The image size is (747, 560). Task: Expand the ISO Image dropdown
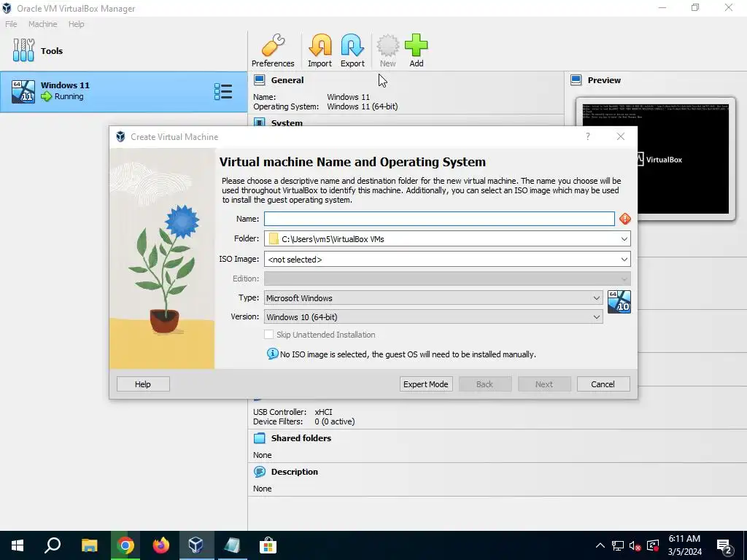624,260
